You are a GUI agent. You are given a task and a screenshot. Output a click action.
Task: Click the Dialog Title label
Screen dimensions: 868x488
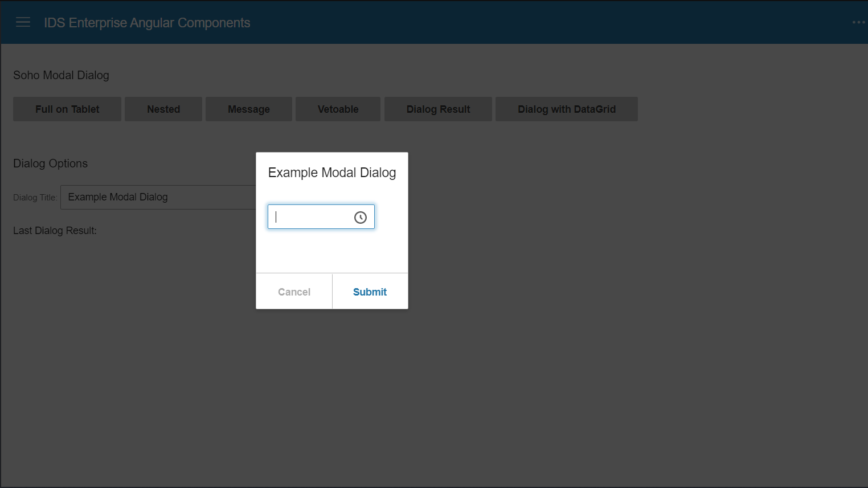35,198
